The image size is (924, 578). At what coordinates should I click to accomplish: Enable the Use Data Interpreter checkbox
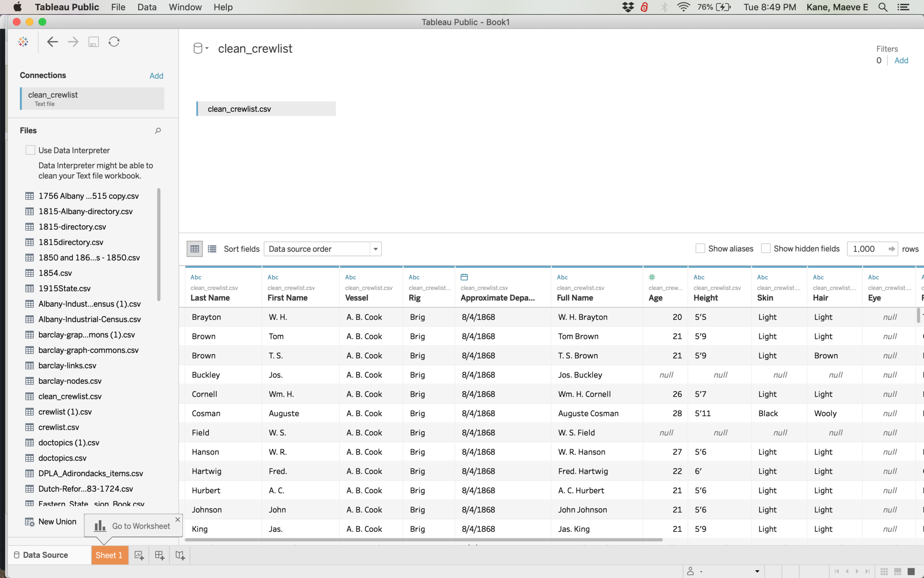click(x=30, y=150)
